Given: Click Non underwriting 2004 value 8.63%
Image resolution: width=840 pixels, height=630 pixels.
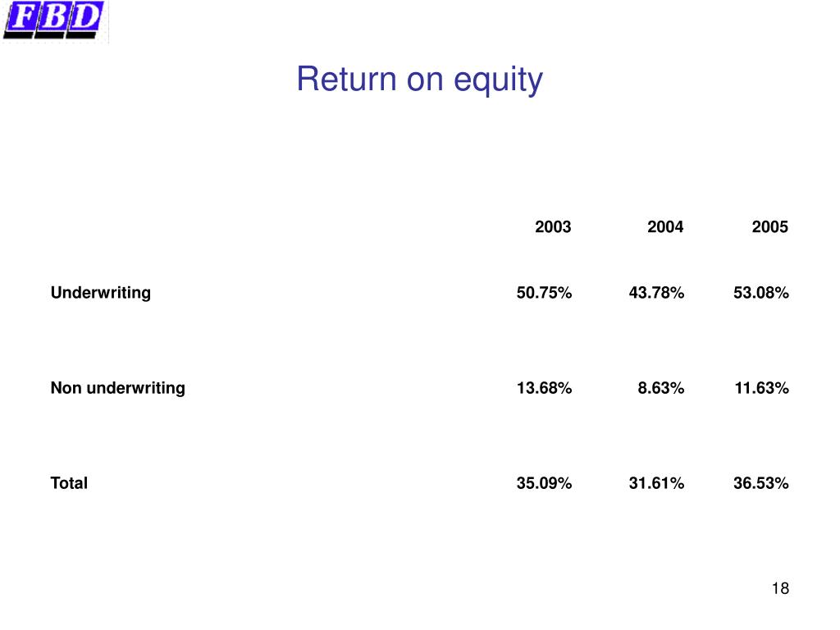Looking at the screenshot, I should coord(660,388).
